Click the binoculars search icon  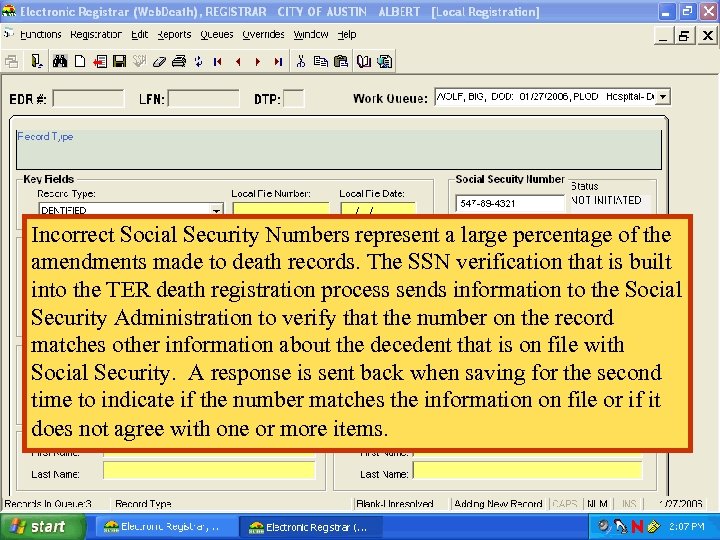pos(60,61)
